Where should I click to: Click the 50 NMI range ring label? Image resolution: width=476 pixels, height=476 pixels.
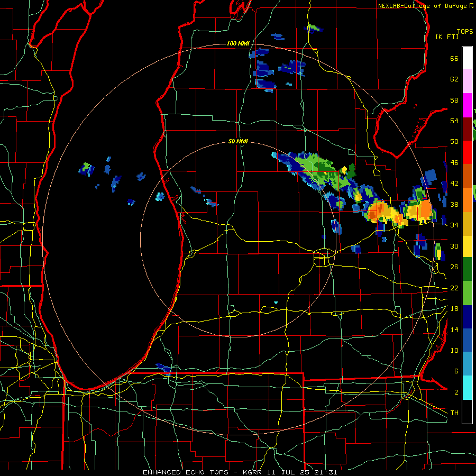(x=238, y=141)
